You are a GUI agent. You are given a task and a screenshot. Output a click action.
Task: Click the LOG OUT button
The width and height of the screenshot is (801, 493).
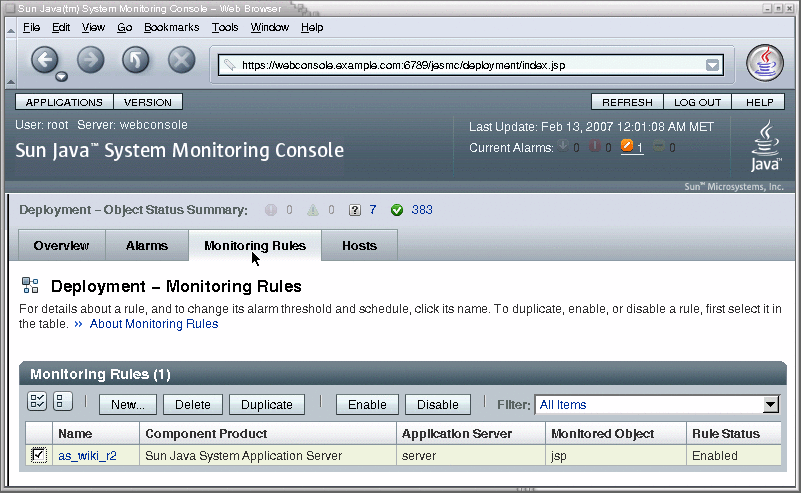tap(697, 102)
